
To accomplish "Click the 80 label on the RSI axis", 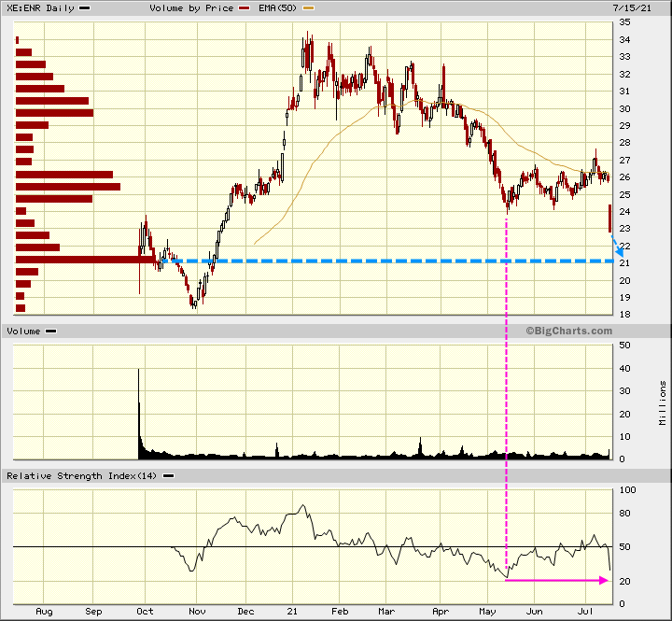I will (624, 514).
